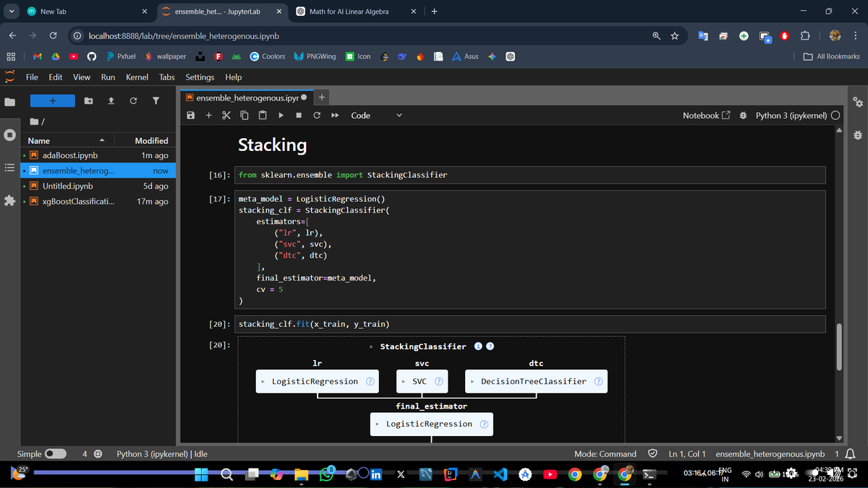
Task: Open Chrome tab search dropdown arrow
Action: 10,12
